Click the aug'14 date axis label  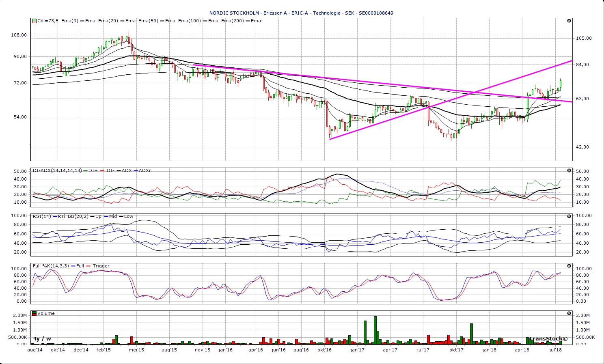pyautogui.click(x=35, y=349)
